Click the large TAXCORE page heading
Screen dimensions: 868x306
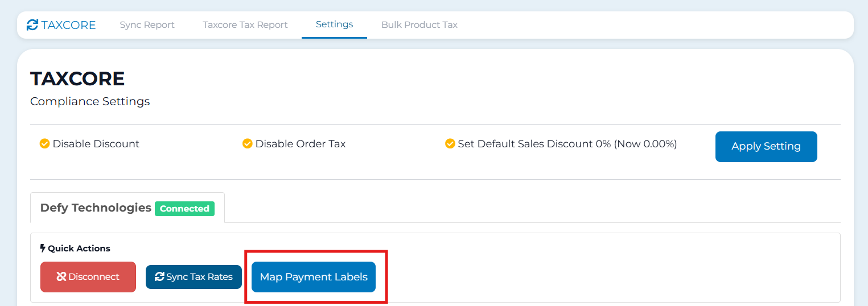click(77, 78)
